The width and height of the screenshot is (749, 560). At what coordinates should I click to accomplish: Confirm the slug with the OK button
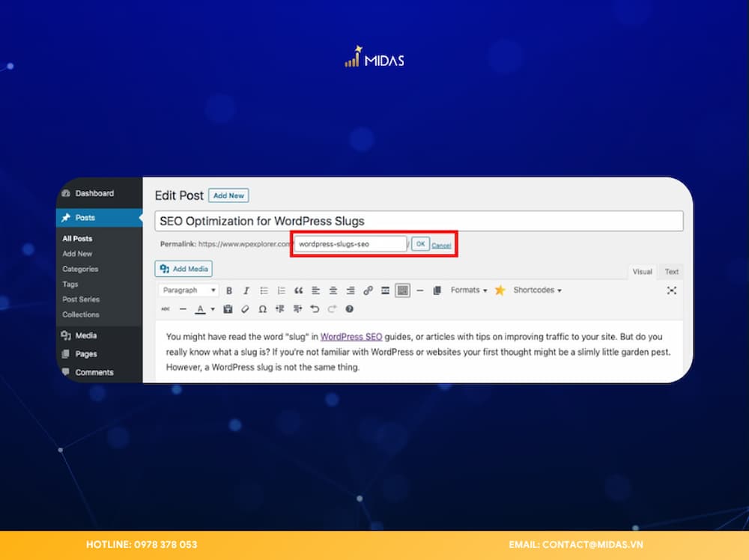420,244
